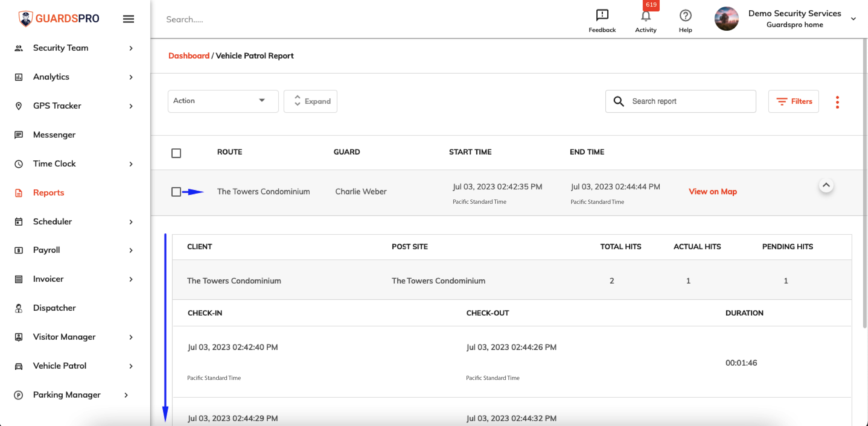Image resolution: width=868 pixels, height=426 pixels.
Task: Open the three-dot more options menu
Action: [837, 102]
